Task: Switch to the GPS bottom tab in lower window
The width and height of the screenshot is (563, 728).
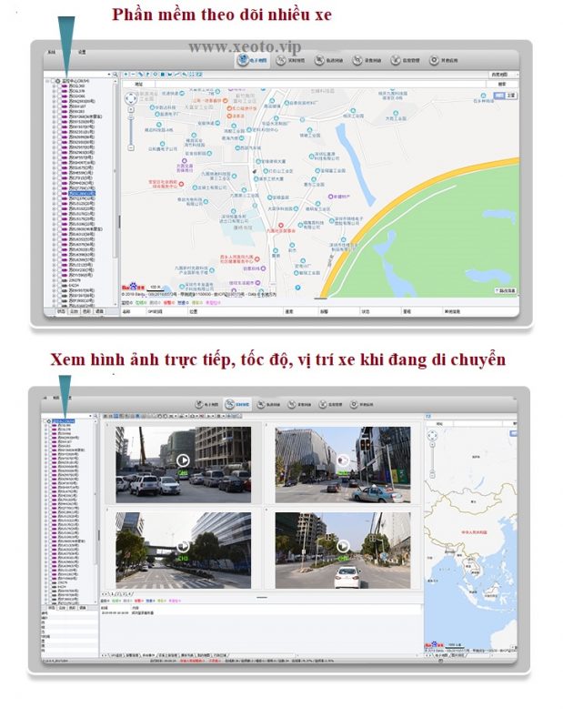Action: tap(116, 655)
